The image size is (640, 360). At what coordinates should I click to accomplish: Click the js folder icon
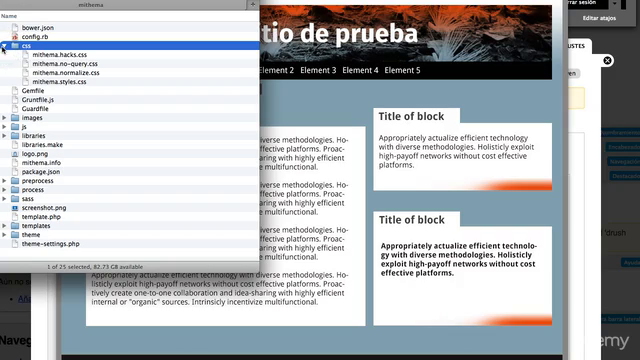[15, 127]
